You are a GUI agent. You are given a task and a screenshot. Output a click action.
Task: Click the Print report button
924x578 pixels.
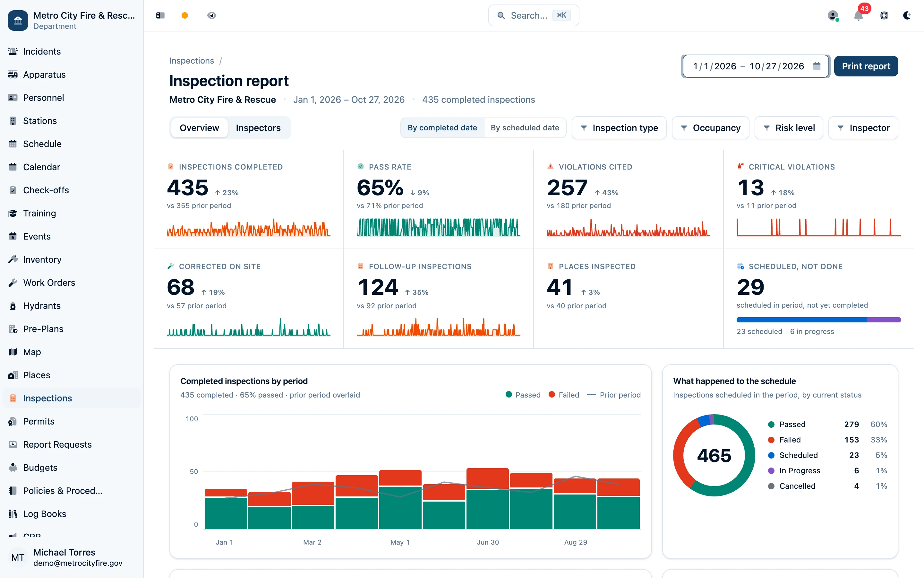[866, 66]
